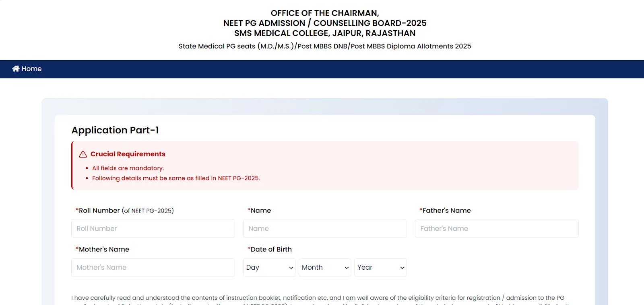Click the Year dropdown chevron arrow
644x305 pixels.
402,267
